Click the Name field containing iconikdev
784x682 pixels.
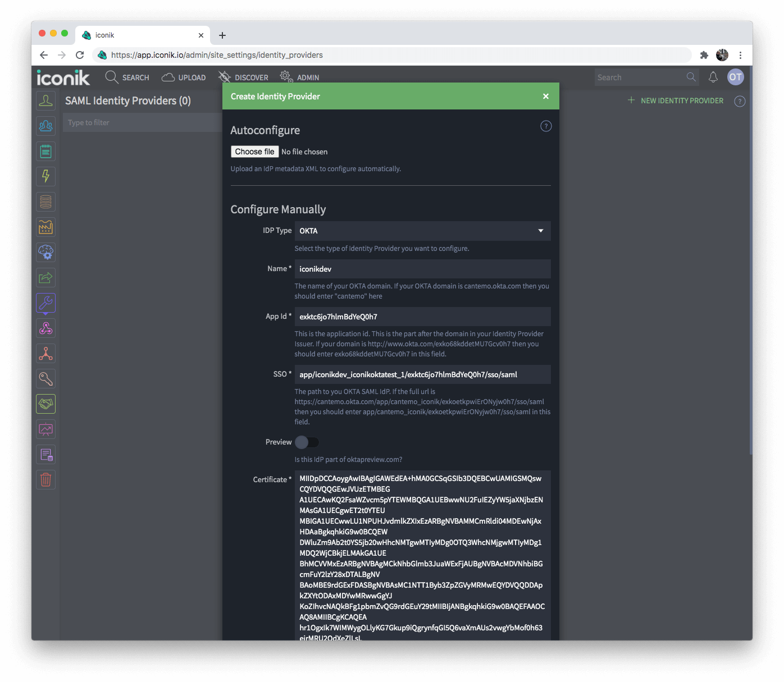pos(422,269)
